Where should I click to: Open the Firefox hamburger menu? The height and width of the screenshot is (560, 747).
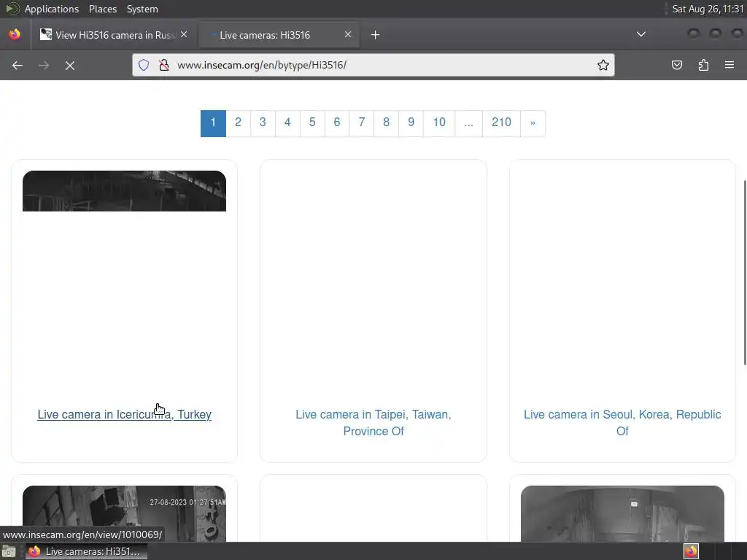pos(729,65)
